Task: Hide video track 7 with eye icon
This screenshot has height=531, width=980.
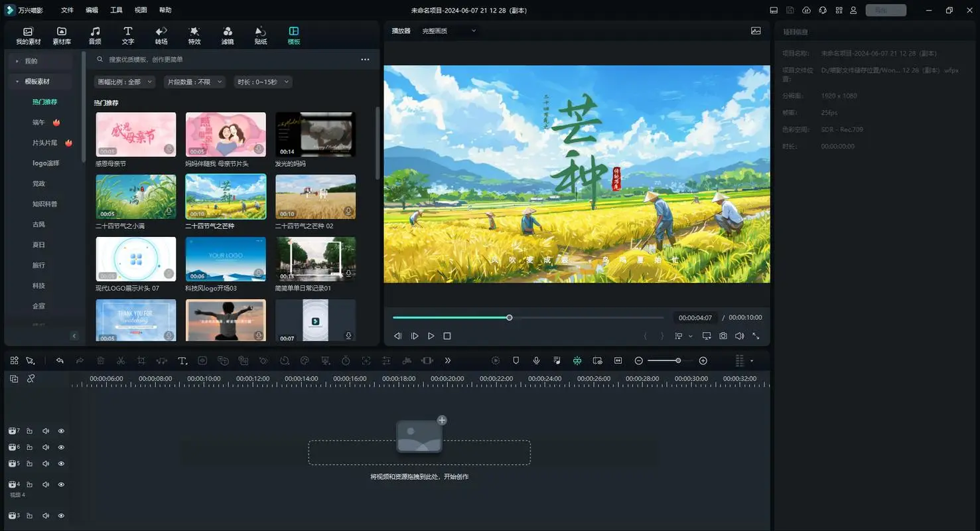Action: [61, 431]
